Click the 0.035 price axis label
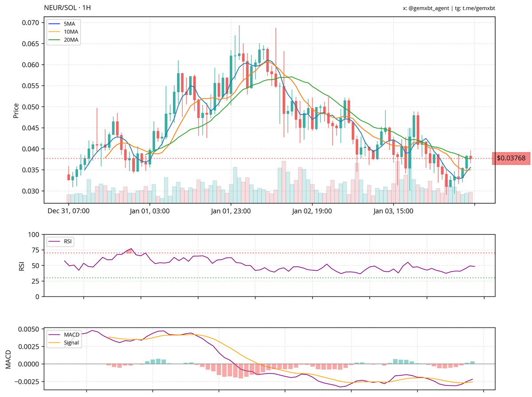This screenshot has height=397, width=532. click(x=31, y=170)
